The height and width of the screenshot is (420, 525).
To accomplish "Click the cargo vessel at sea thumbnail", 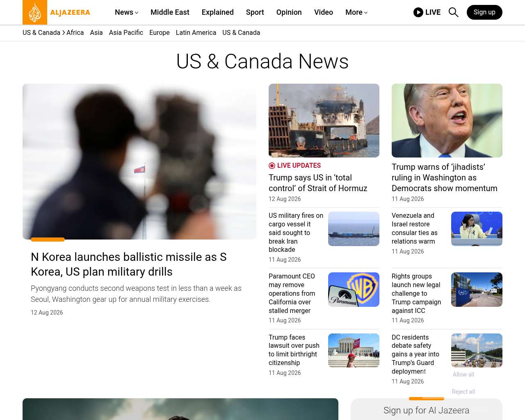I will [x=354, y=229].
